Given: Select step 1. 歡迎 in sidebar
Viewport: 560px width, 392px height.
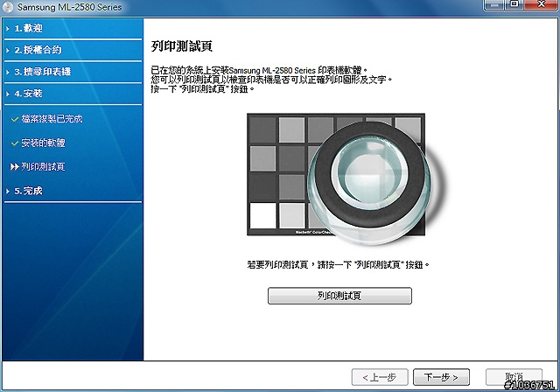Looking at the screenshot, I should tap(28, 28).
